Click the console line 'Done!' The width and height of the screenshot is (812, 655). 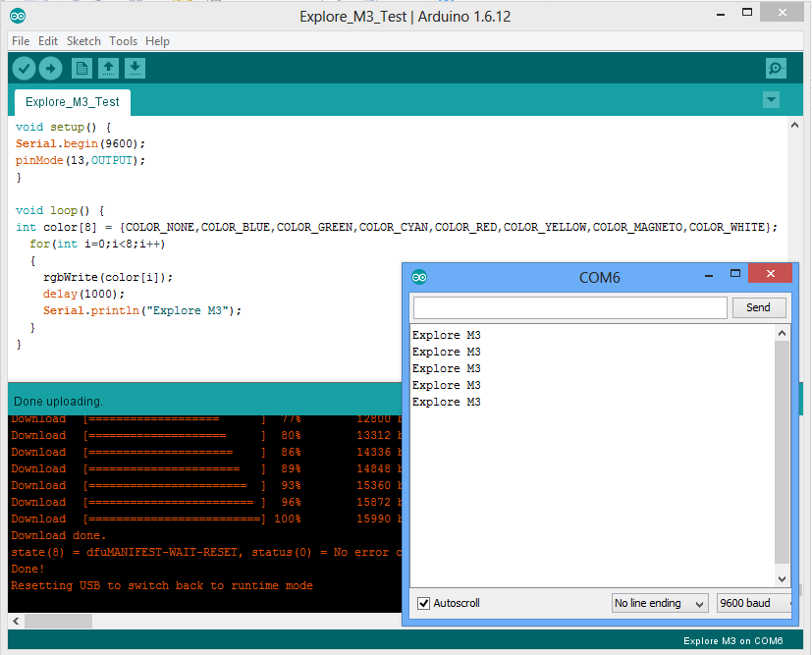pyautogui.click(x=27, y=569)
